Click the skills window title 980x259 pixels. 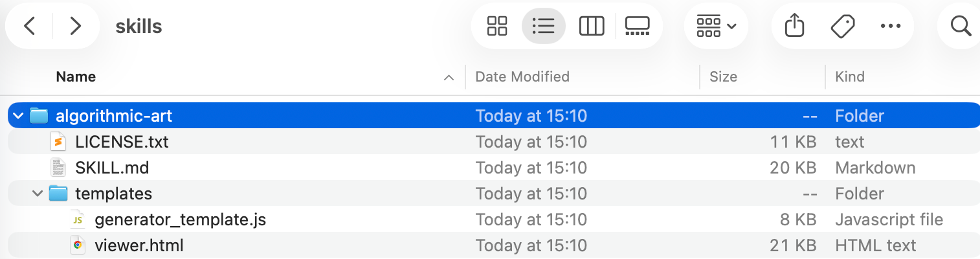click(139, 26)
